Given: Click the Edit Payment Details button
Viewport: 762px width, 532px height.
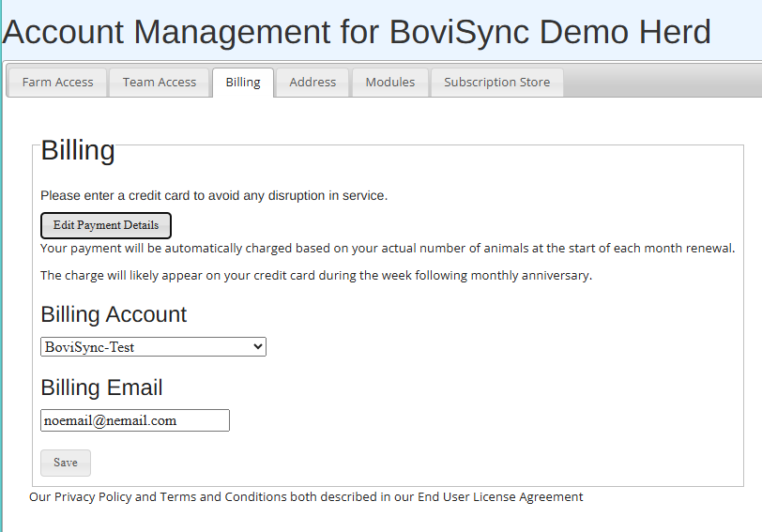Looking at the screenshot, I should [106, 225].
